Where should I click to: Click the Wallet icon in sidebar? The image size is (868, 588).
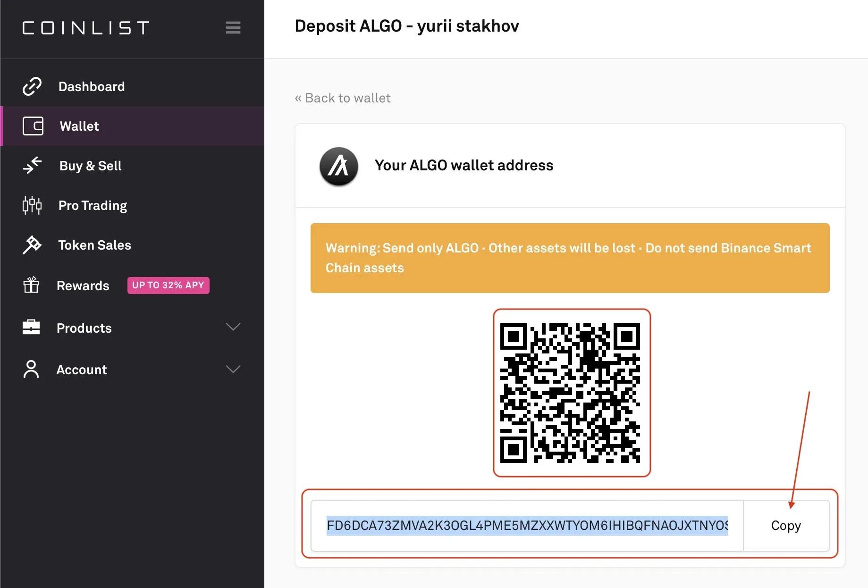point(33,126)
